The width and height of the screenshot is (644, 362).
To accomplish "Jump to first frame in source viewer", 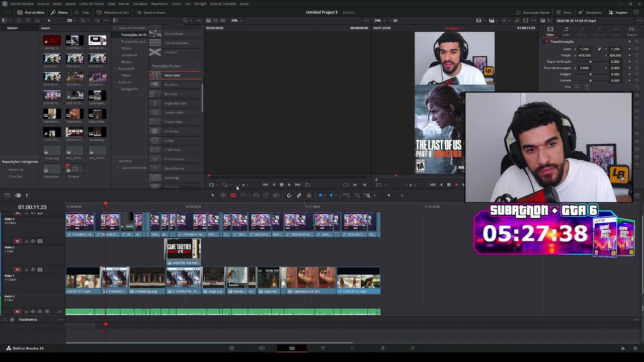I will click(x=265, y=185).
